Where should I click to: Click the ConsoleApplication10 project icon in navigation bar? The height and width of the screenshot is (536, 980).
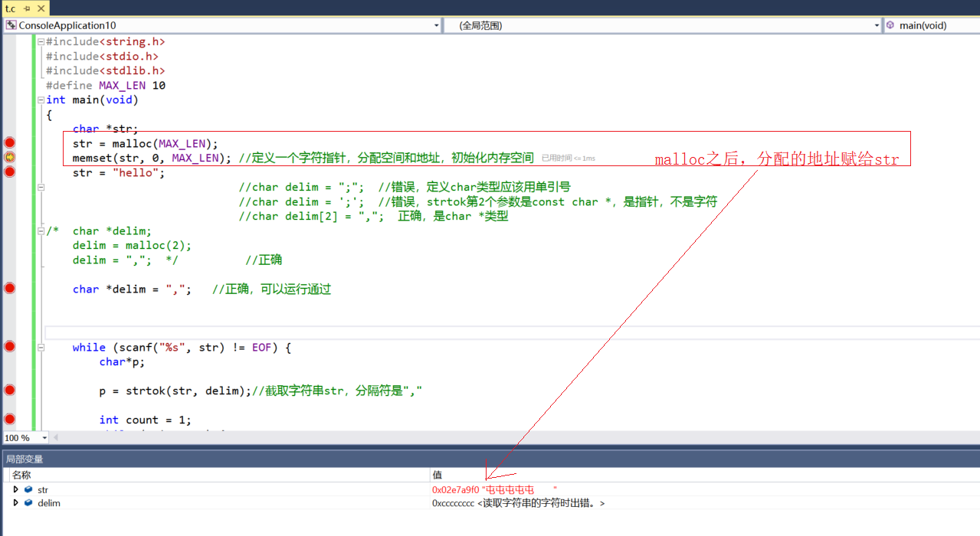click(x=10, y=25)
